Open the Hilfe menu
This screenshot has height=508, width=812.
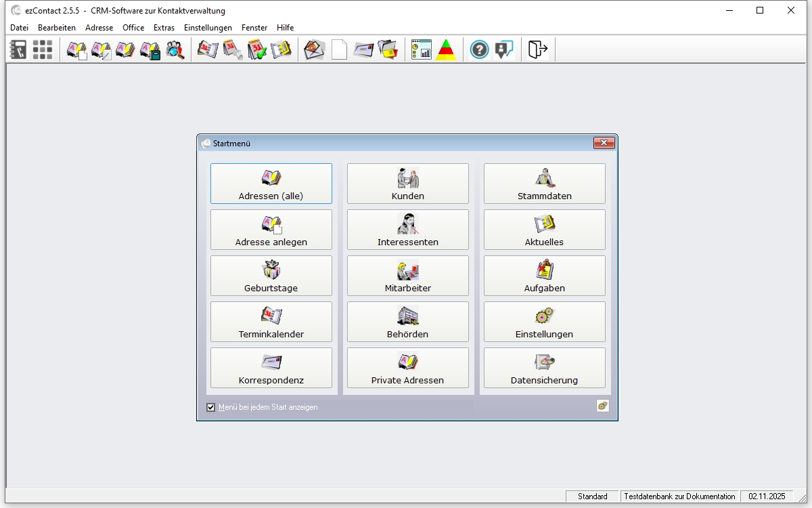click(x=285, y=28)
